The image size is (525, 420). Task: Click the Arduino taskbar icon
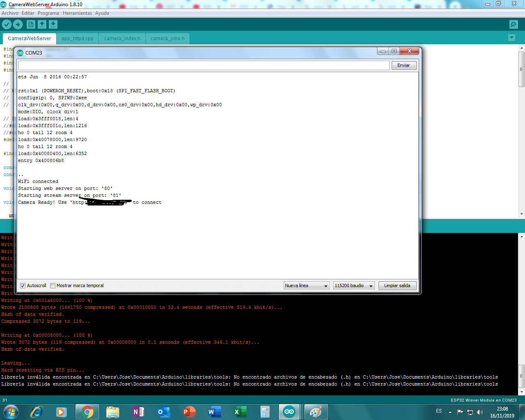click(289, 412)
